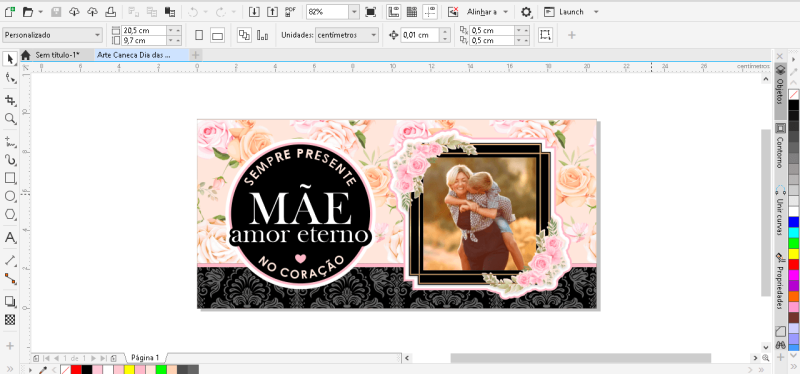Click the import icon
Screen dimensions: 800x374
pos(255,12)
